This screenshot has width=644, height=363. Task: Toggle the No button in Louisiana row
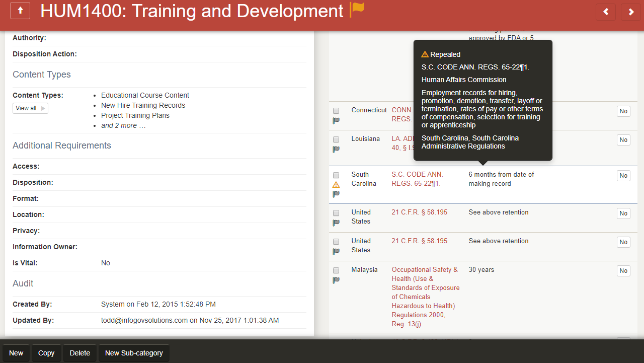click(623, 140)
